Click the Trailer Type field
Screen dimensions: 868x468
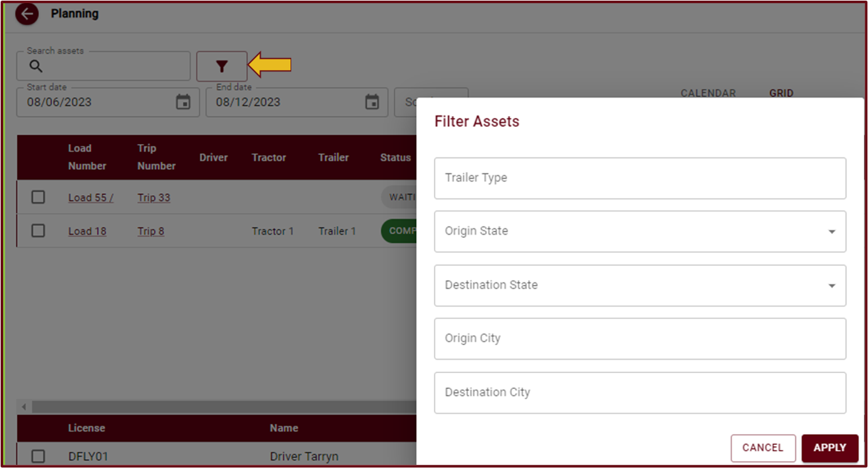pos(640,178)
